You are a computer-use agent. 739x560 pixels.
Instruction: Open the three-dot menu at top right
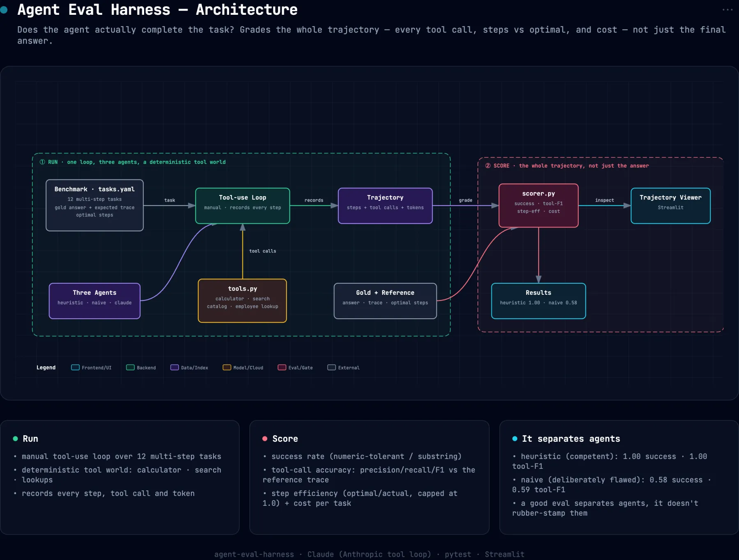[727, 10]
